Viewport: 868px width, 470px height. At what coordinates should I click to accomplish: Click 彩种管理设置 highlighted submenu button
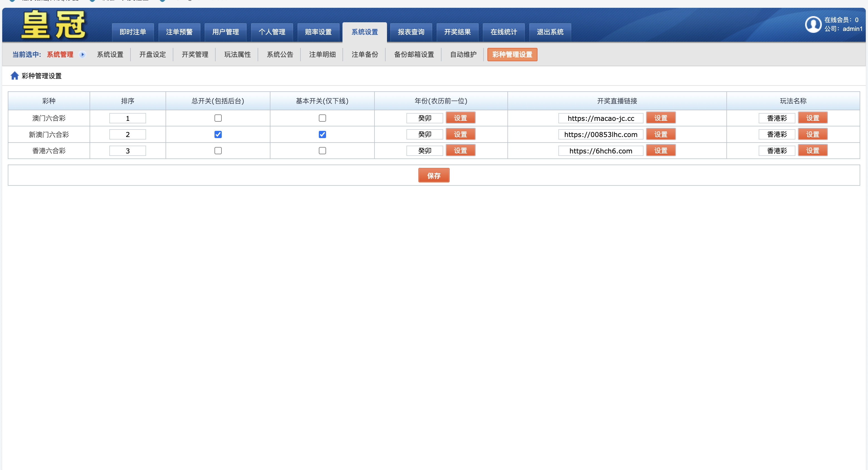[512, 54]
